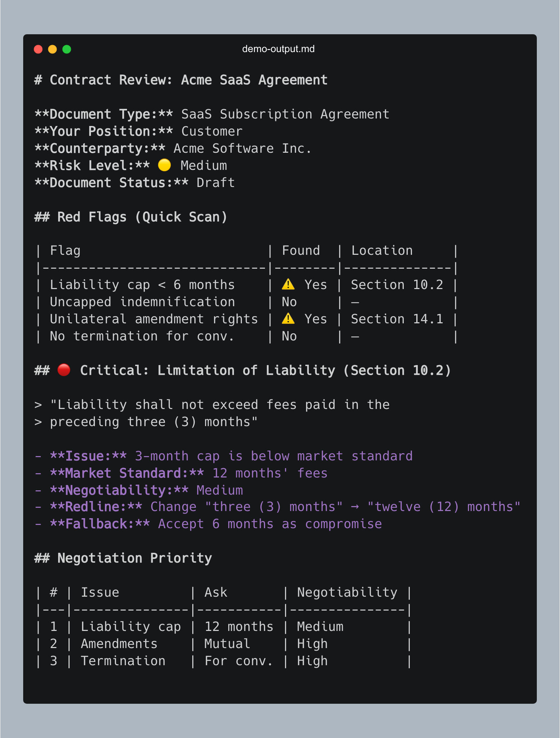Viewport: 560px width, 738px height.
Task: Click the 'Medium' risk level value
Action: [x=204, y=166]
